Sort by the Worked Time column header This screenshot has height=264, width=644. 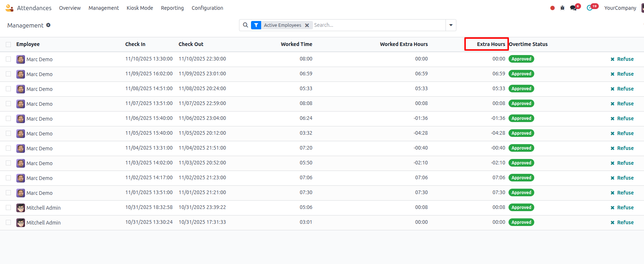click(x=296, y=44)
